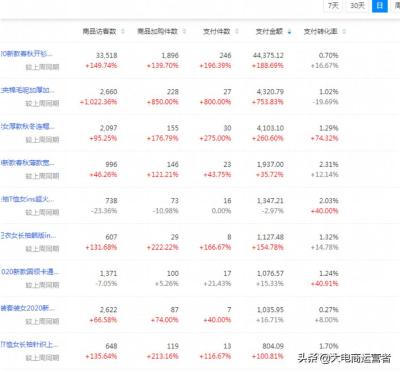The height and width of the screenshot is (372, 400).
Task: Select the growth value +1,022.36%
Action: coord(99,102)
